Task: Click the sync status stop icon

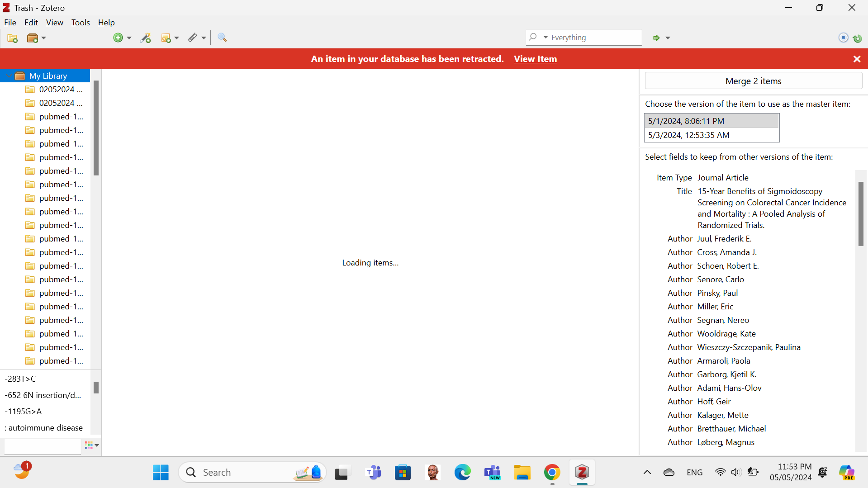Action: pyautogui.click(x=844, y=38)
